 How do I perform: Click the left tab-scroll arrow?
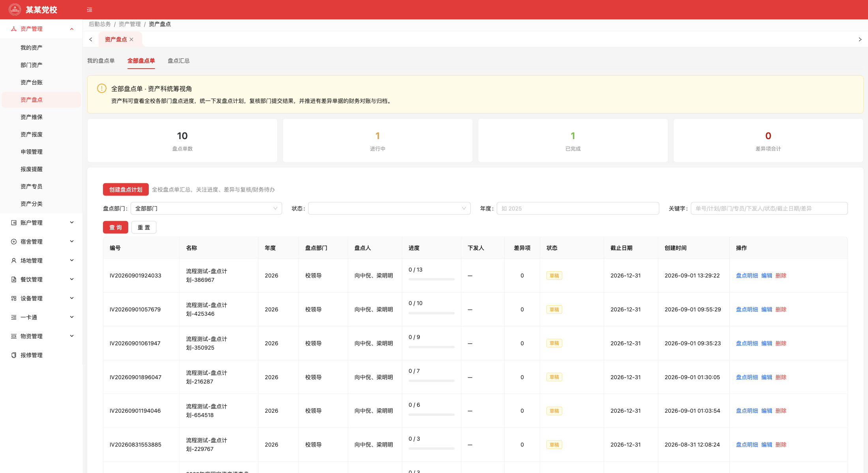point(91,39)
